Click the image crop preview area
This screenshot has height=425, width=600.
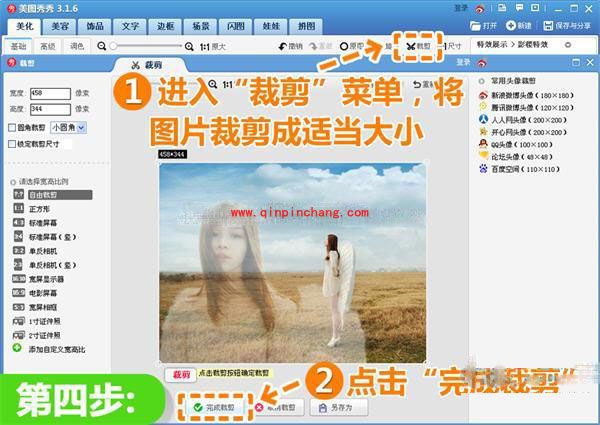293,263
